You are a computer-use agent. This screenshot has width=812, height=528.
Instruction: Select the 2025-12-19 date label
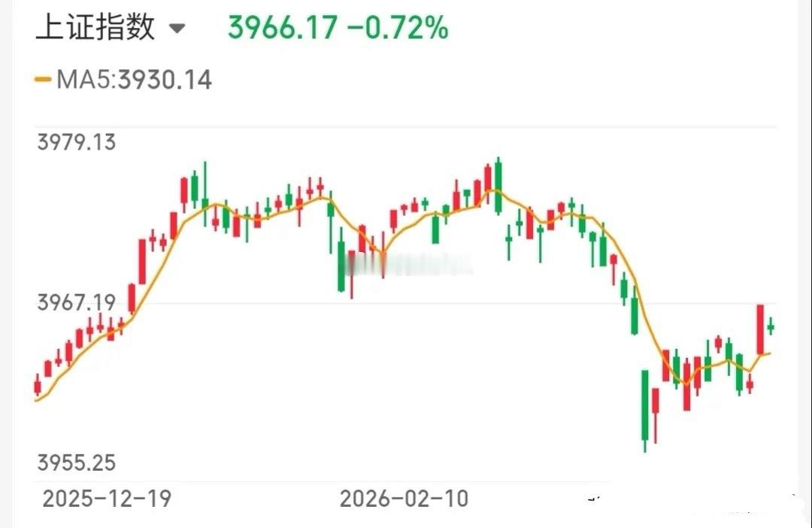coord(106,498)
